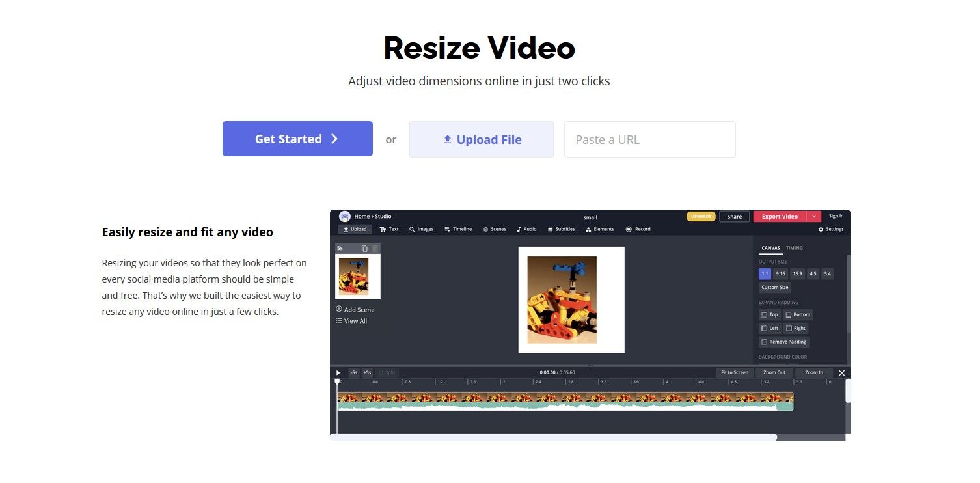This screenshot has height=483, width=980.
Task: Close the timeline panel with X
Action: point(841,373)
